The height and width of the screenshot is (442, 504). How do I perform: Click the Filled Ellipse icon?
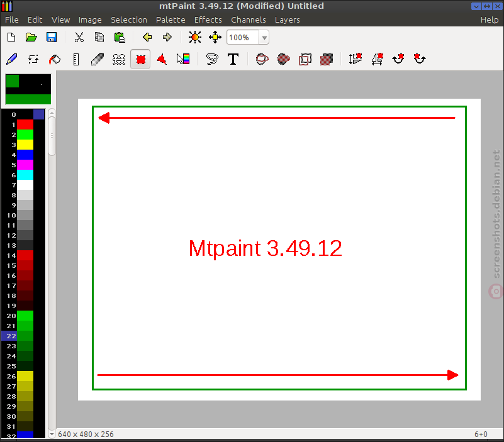284,60
